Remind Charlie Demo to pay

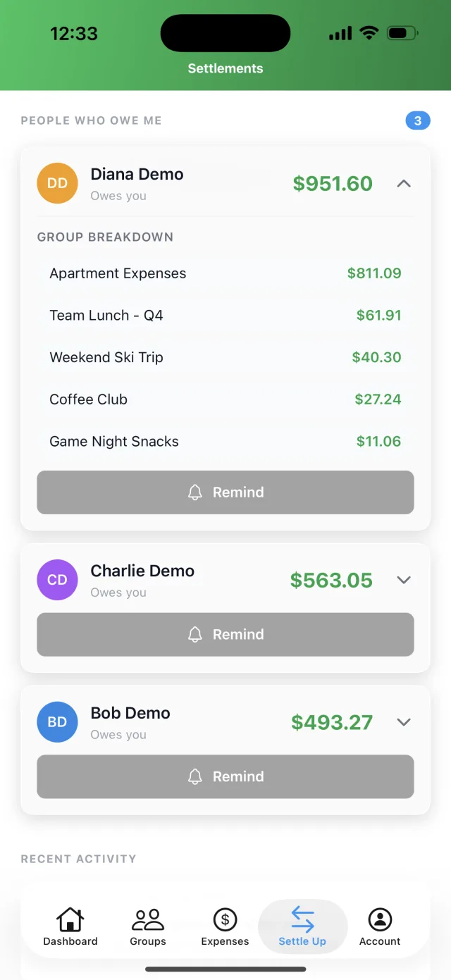click(225, 635)
